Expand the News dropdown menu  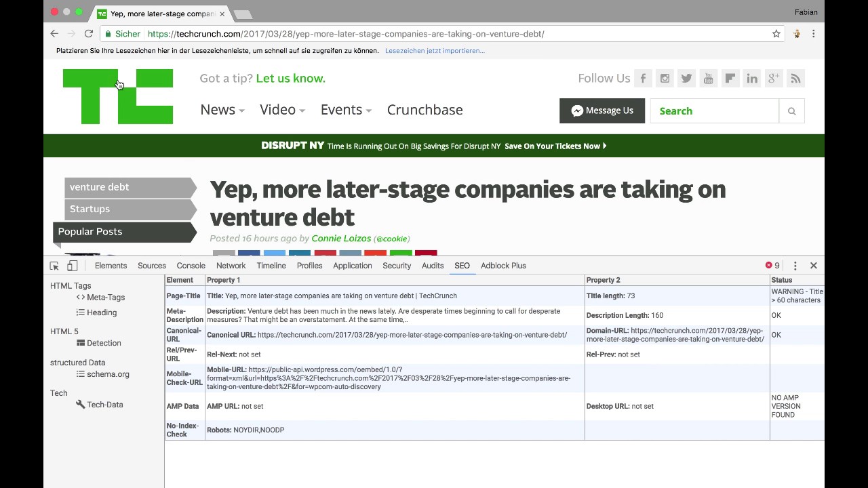(222, 110)
